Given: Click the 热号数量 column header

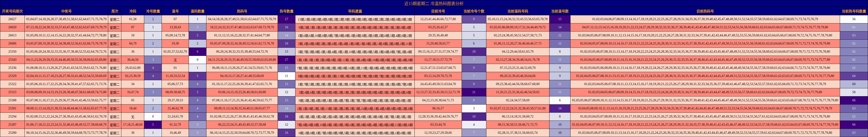Looking at the screenshot, I should pyautogui.click(x=286, y=11).
